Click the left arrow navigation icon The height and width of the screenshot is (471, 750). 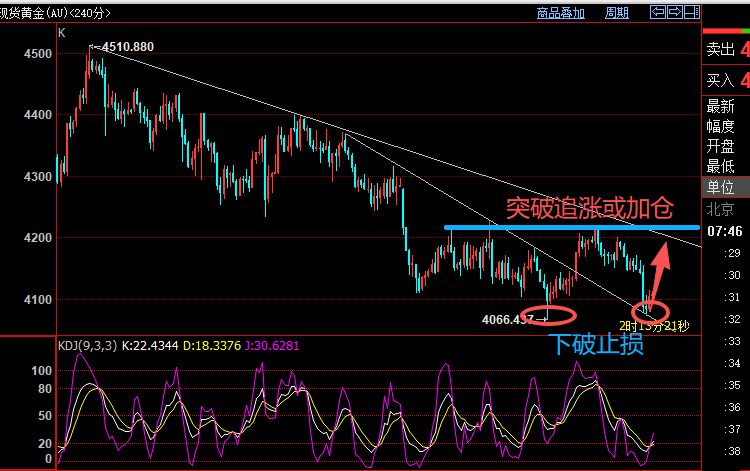point(658,12)
